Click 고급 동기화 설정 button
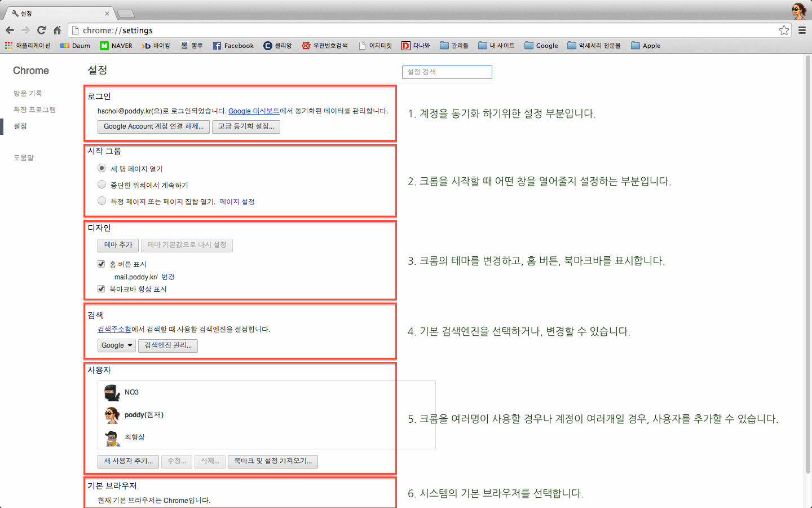Viewport: 812px width, 508px height. [246, 126]
